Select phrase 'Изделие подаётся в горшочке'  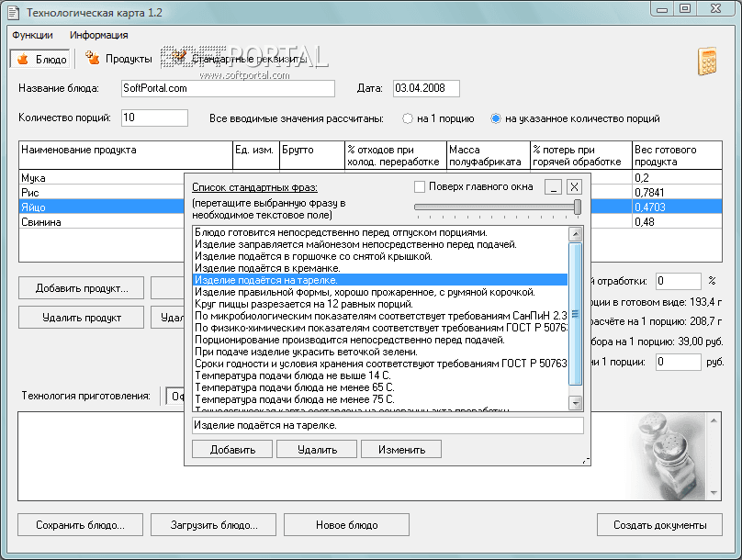click(380, 256)
